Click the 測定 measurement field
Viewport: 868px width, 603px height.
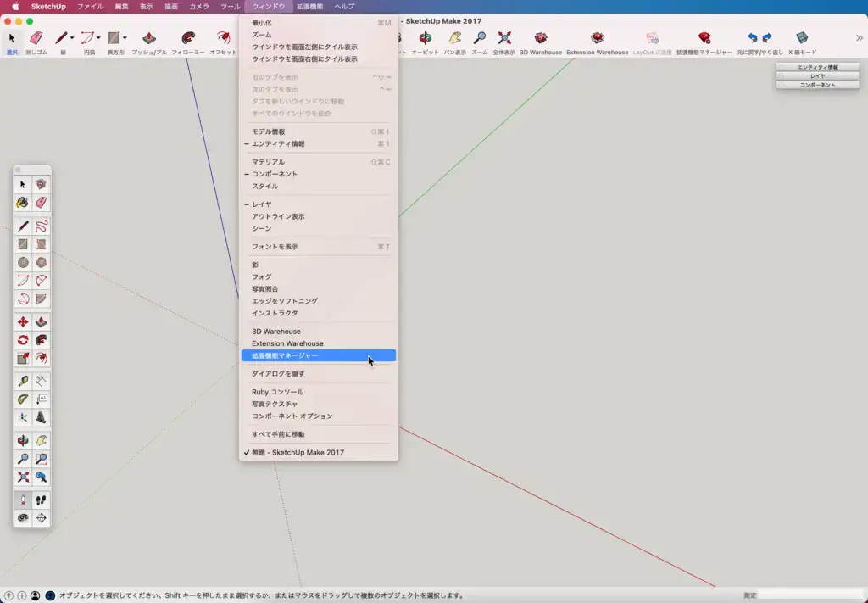point(810,596)
